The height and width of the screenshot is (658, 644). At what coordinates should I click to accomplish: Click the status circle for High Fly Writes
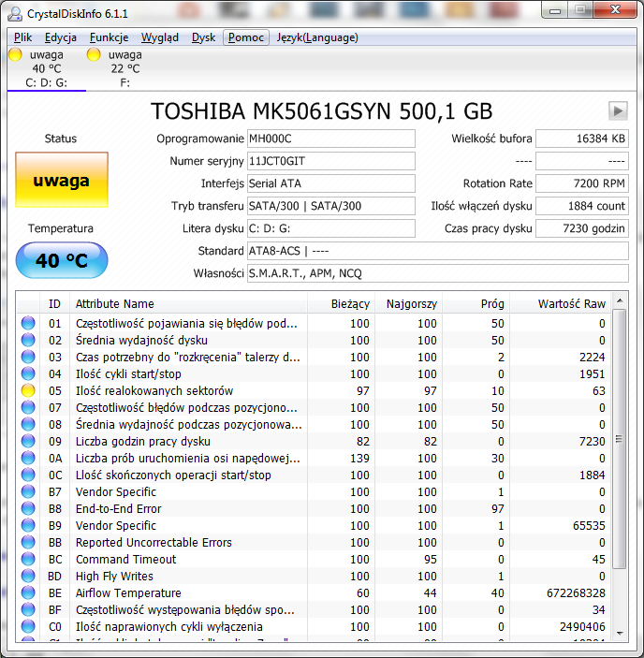[28, 576]
